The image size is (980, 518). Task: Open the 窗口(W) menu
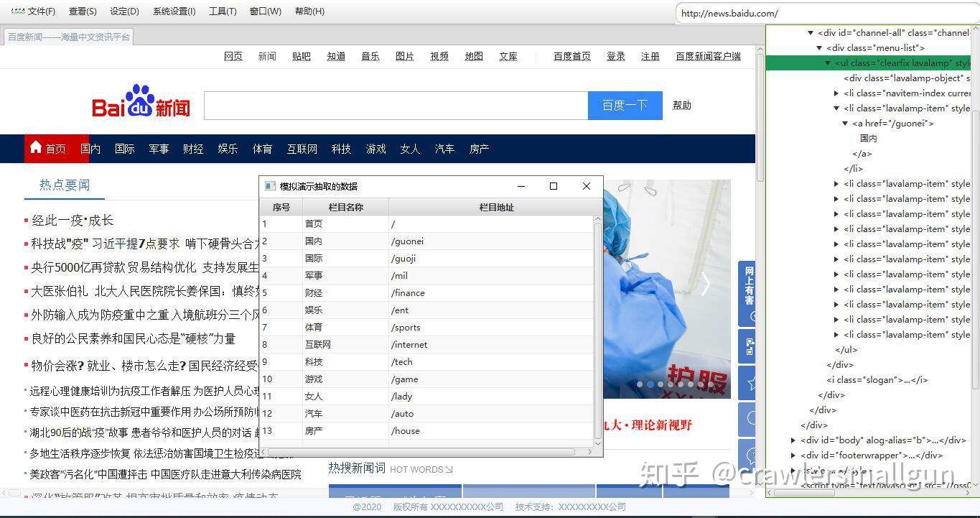266,11
